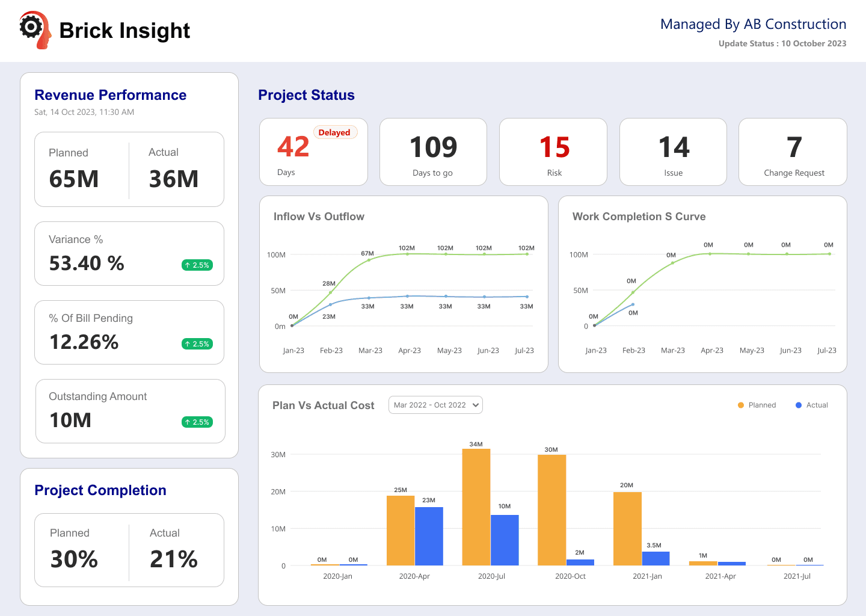Click the Planned 30% completion value
866x616 pixels.
(74, 559)
